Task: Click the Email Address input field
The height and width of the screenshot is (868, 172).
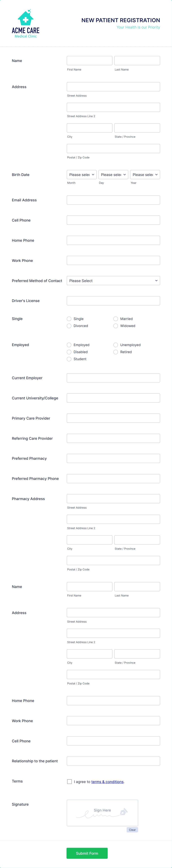Action: click(x=113, y=200)
